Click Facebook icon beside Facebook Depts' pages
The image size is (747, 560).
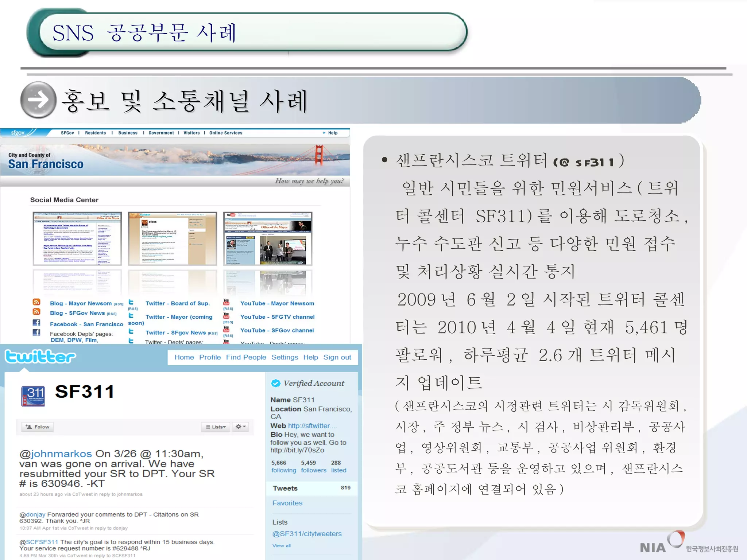(x=36, y=332)
